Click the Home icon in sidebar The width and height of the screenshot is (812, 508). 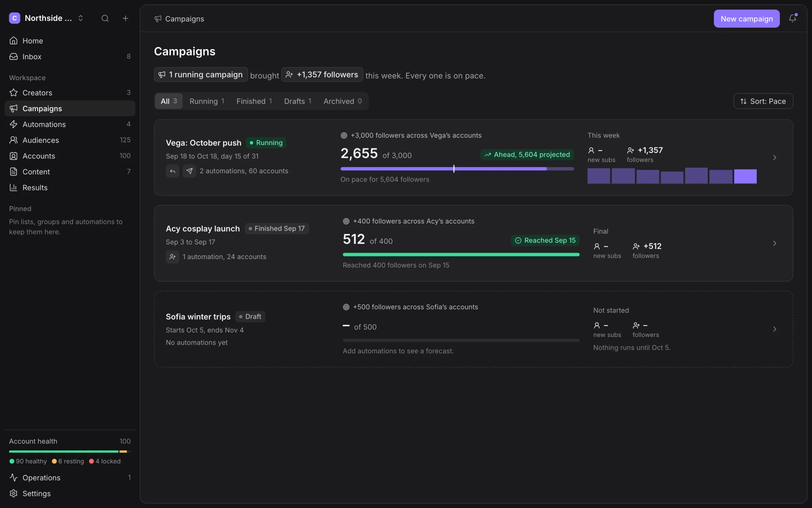[x=14, y=41]
